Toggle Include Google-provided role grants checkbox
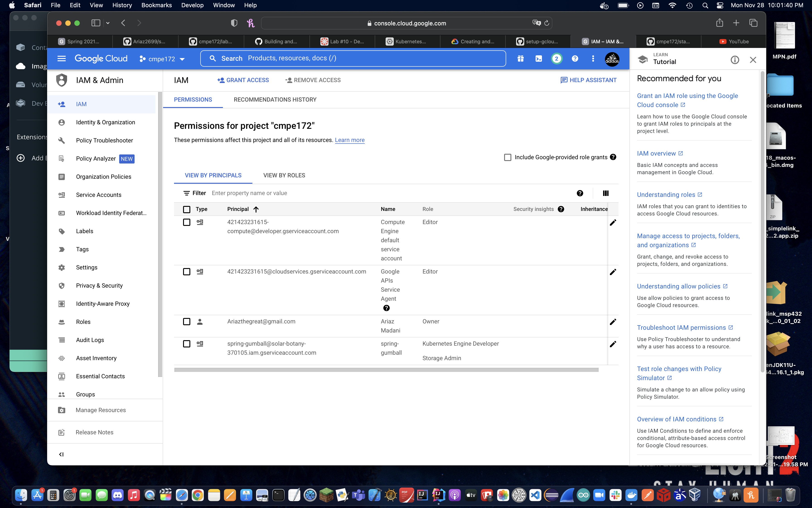 click(x=508, y=157)
